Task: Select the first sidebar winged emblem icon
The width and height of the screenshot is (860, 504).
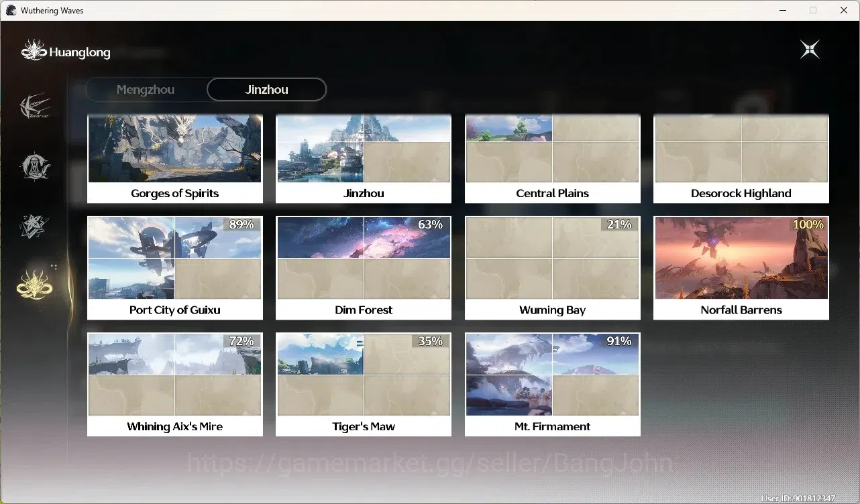Action: click(35, 107)
